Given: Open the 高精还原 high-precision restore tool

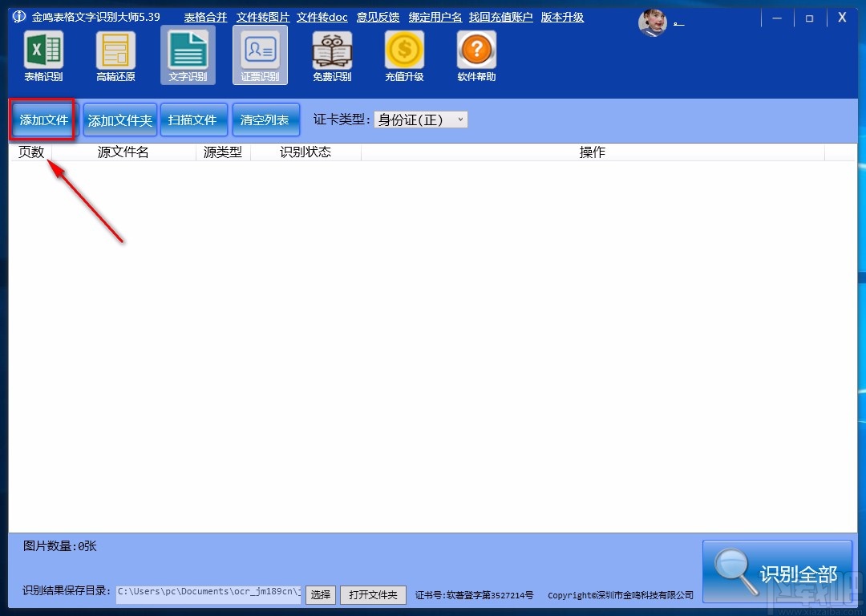Looking at the screenshot, I should pyautogui.click(x=115, y=55).
